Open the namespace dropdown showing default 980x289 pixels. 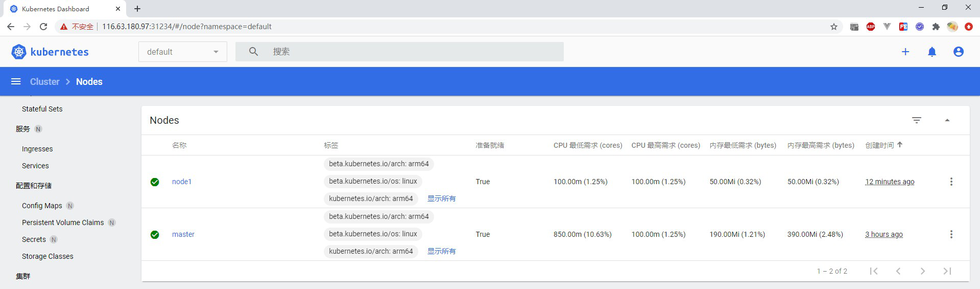[x=183, y=52]
